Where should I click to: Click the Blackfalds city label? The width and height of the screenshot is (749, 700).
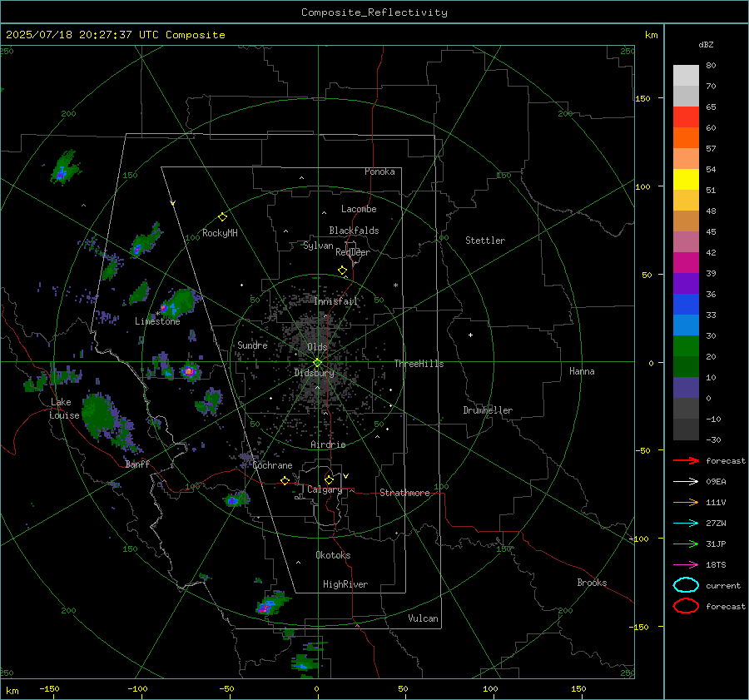(354, 231)
